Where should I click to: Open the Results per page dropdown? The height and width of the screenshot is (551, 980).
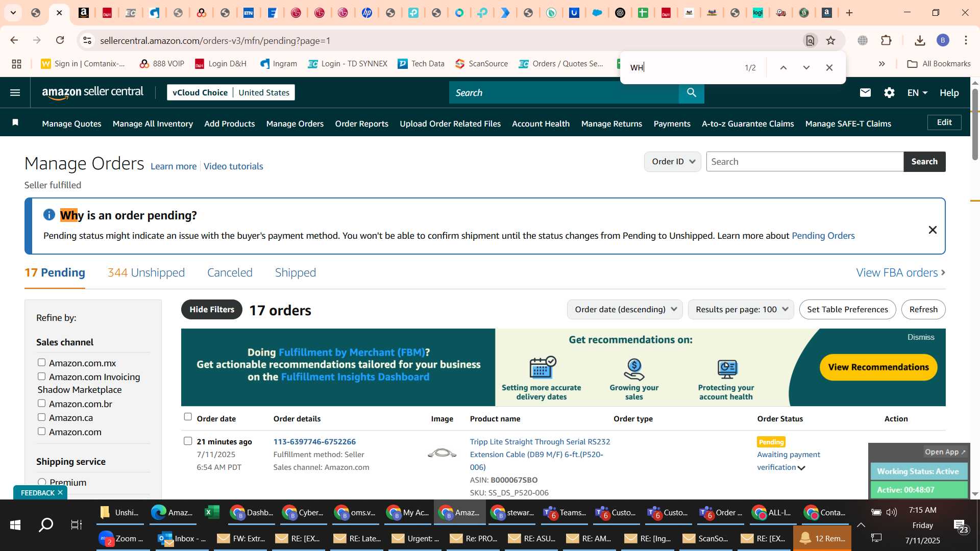pos(741,309)
